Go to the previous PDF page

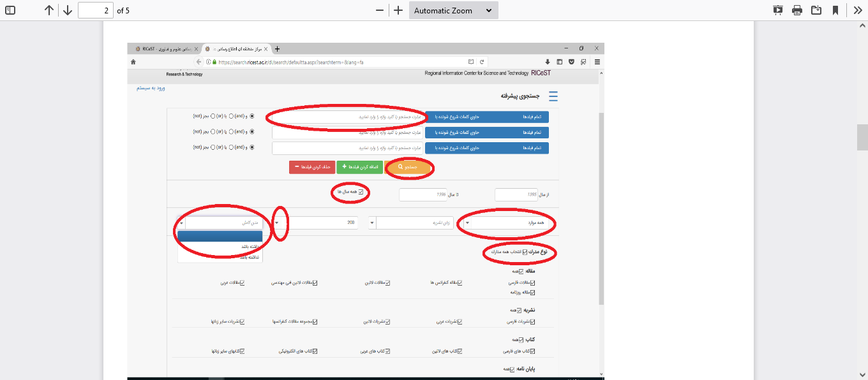49,10
